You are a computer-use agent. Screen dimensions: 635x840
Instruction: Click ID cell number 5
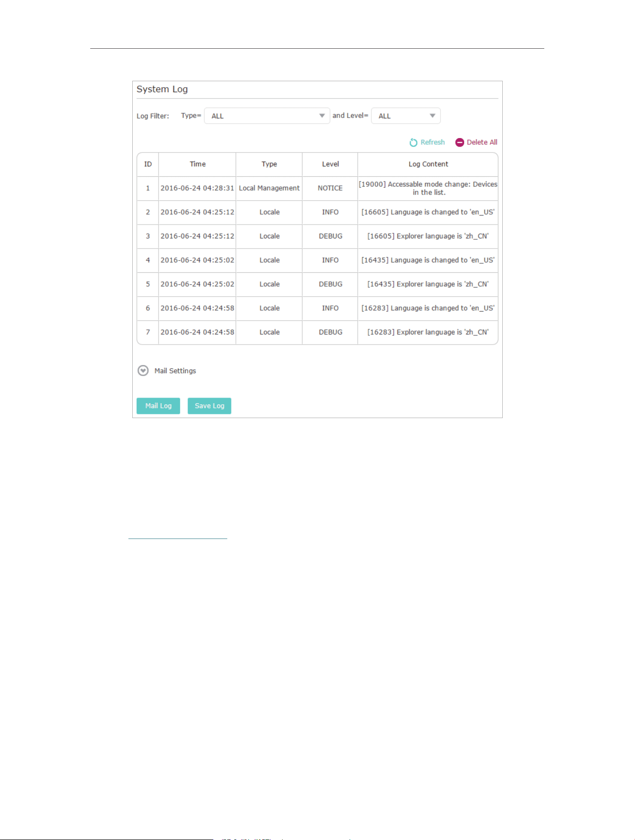click(x=148, y=284)
